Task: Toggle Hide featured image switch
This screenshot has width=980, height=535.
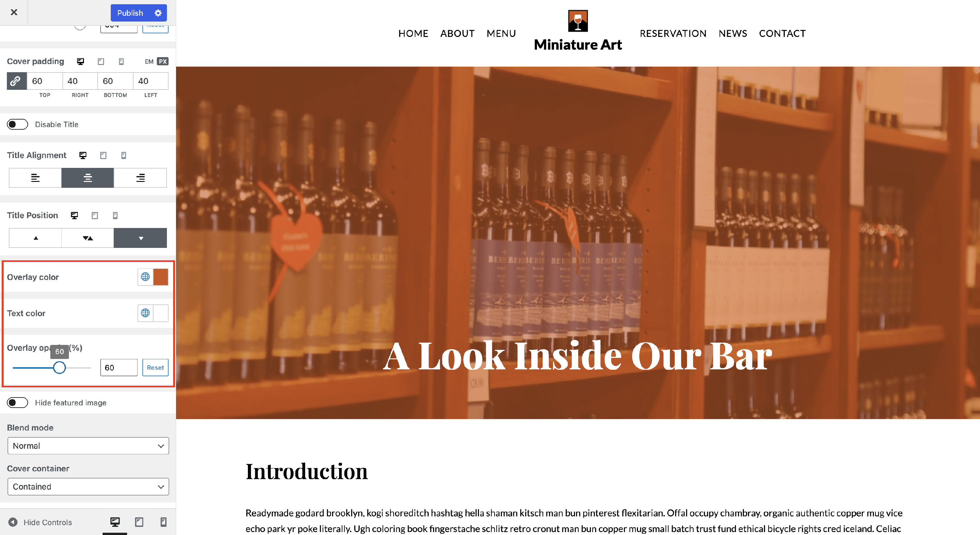Action: tap(18, 403)
